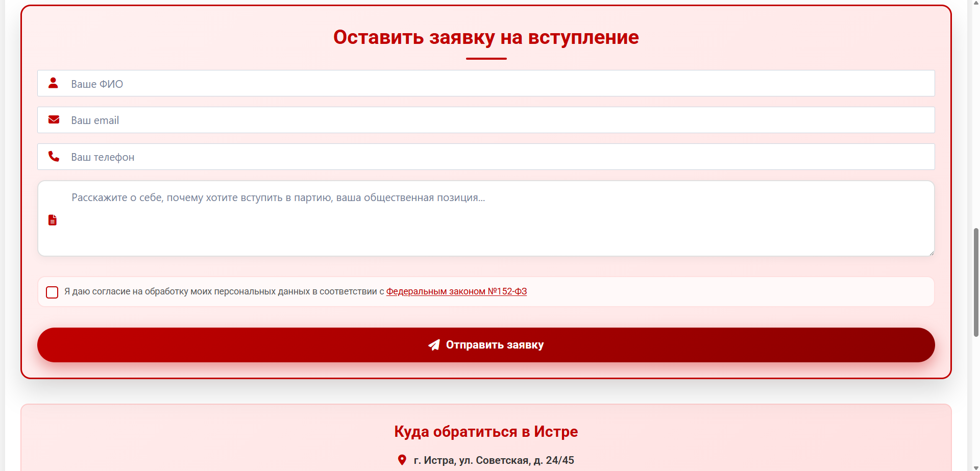980x471 pixels.
Task: Focus the Ваш телефон input field
Action: tap(486, 157)
